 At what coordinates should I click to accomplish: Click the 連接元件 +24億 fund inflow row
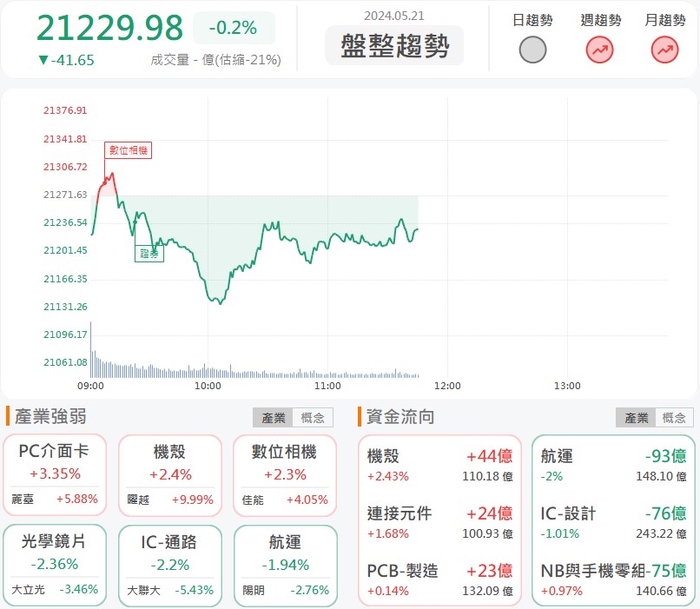point(439,522)
